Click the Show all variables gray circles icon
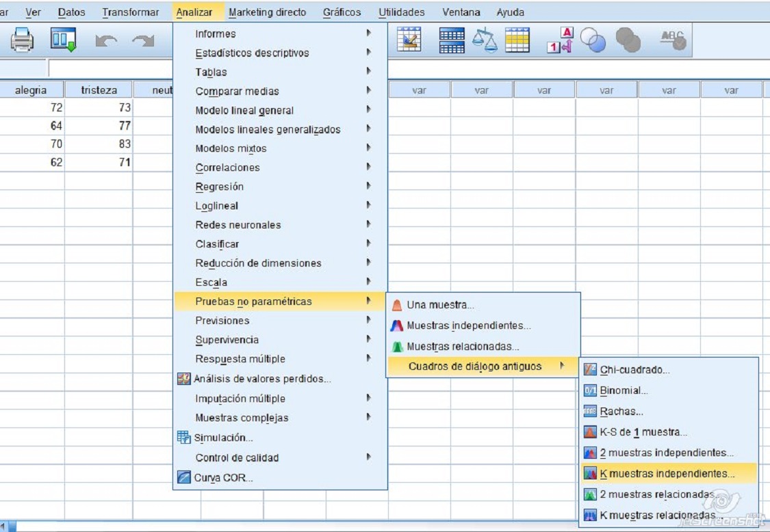The height and width of the screenshot is (532, 770). [x=628, y=40]
